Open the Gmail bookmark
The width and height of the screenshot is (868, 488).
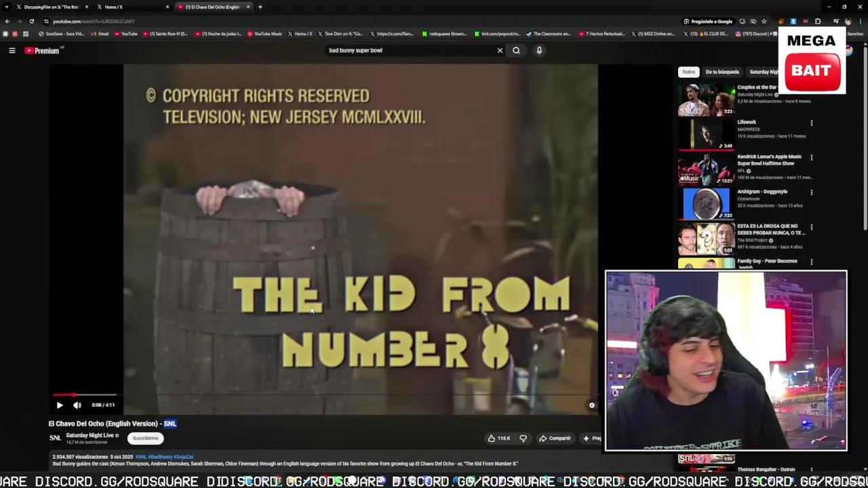pos(100,34)
